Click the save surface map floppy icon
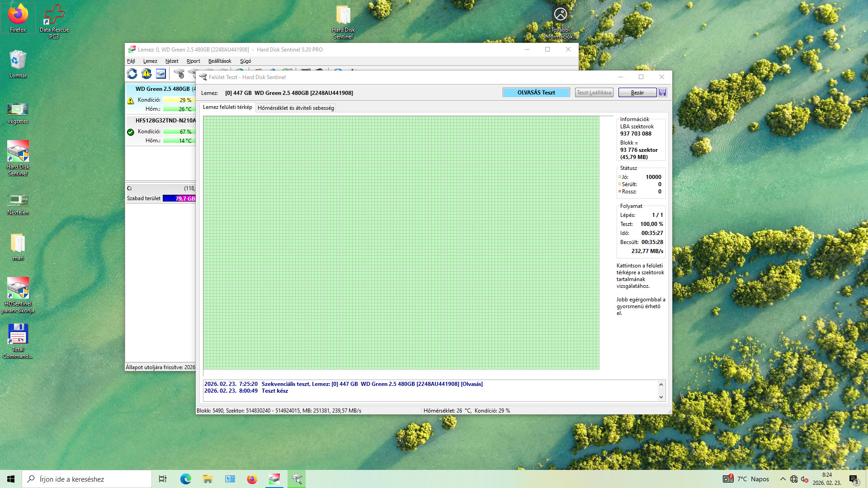This screenshot has width=868, height=488. [x=662, y=93]
